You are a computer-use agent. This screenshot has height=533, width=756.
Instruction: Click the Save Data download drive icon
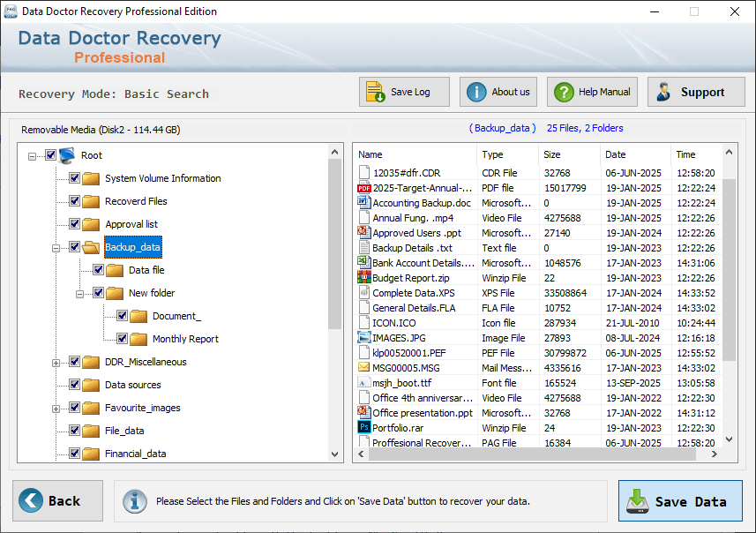(x=638, y=501)
